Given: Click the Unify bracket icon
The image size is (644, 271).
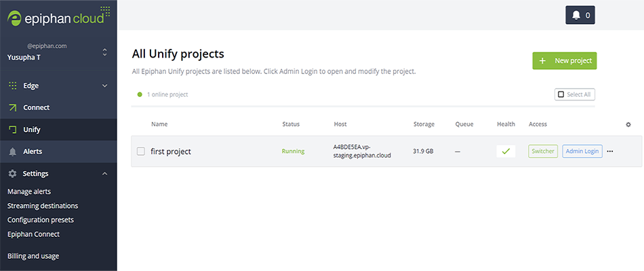Looking at the screenshot, I should [x=13, y=130].
